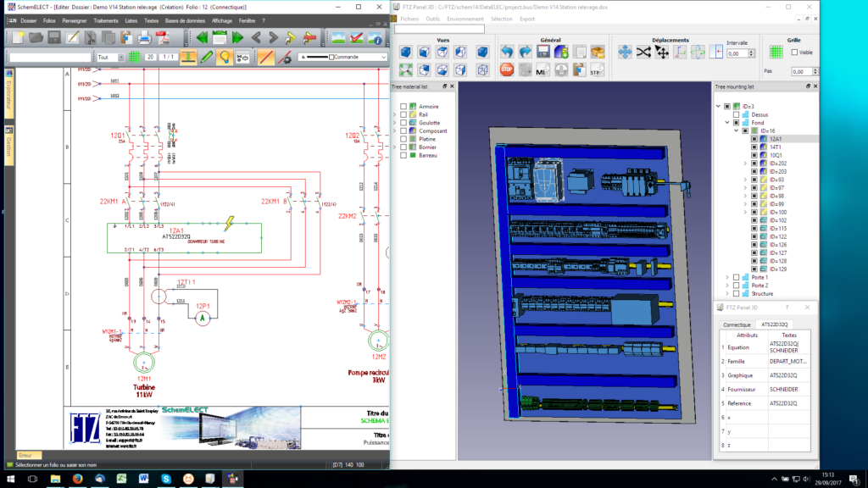
Task: Click the green grid icon in SchemELECT toolbar
Action: coord(135,57)
